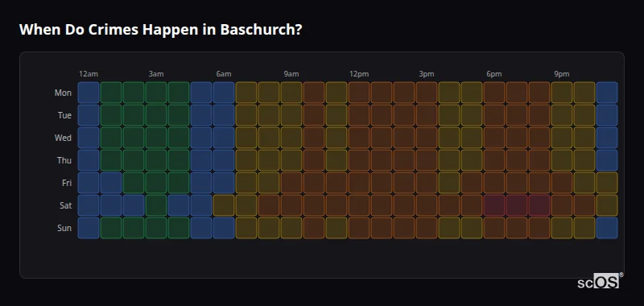
Task: Select the Monday 3pm heatmap cell
Action: [427, 93]
